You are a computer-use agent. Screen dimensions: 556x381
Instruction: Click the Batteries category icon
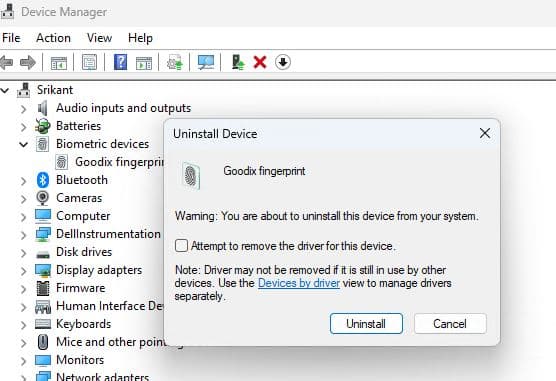43,126
